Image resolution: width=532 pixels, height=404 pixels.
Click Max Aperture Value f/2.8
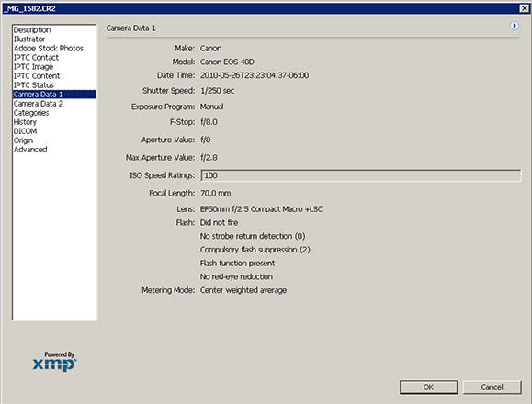(x=209, y=158)
